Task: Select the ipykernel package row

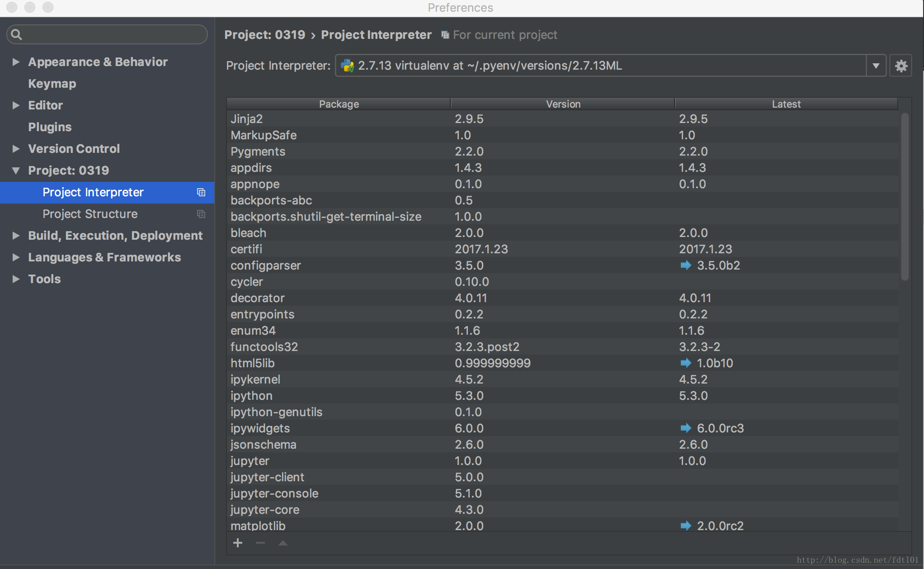Action: pos(563,379)
